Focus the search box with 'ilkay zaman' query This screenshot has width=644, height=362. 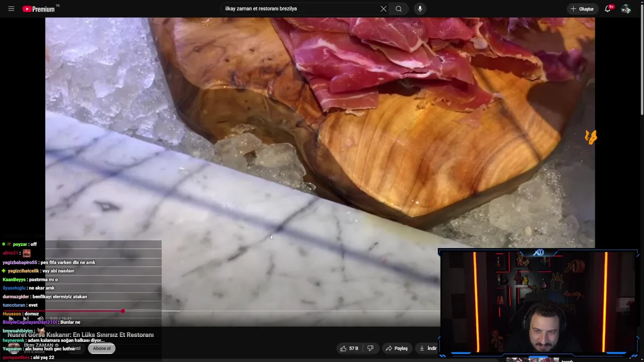(299, 9)
